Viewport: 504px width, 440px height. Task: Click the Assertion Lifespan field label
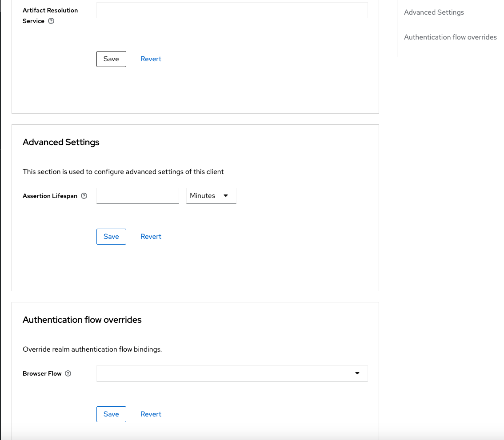[x=50, y=196]
